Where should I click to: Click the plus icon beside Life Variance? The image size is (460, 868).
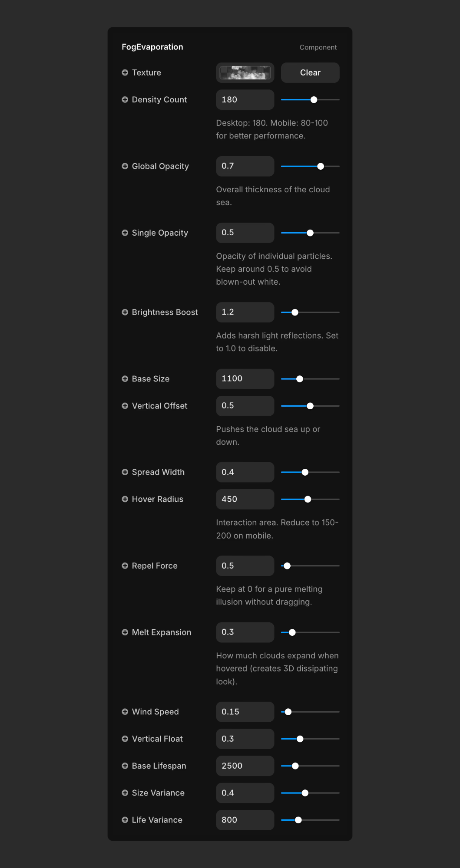coord(125,820)
